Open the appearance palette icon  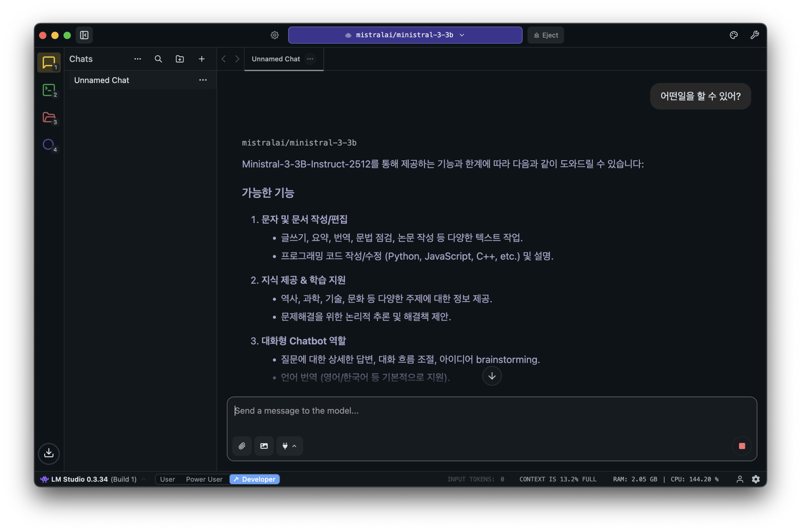coord(733,35)
